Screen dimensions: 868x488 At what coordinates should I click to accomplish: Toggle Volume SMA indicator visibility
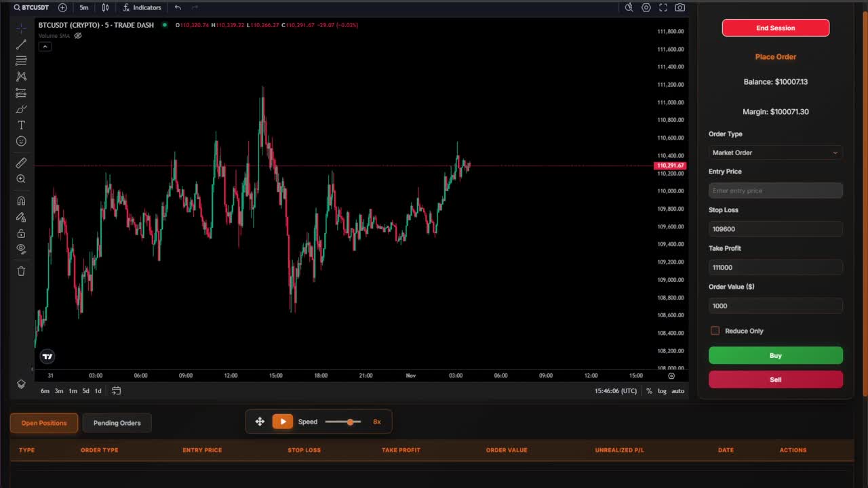point(78,35)
